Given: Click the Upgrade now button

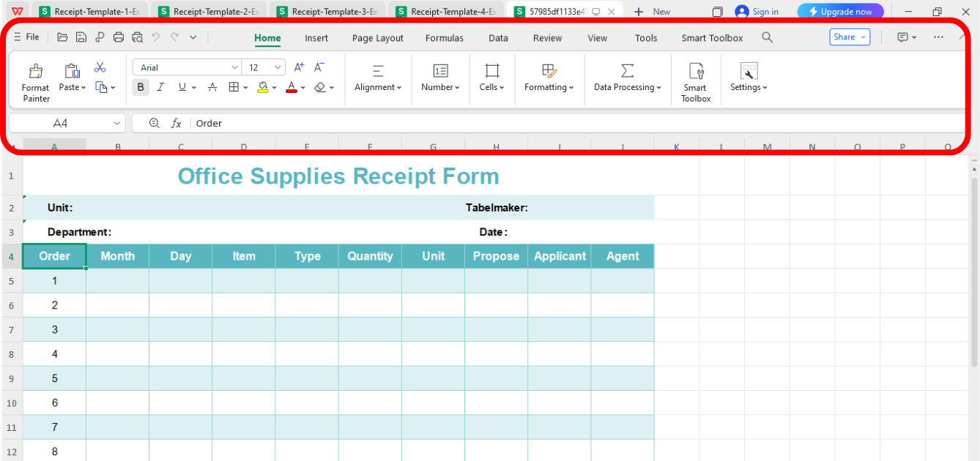Looking at the screenshot, I should point(840,12).
